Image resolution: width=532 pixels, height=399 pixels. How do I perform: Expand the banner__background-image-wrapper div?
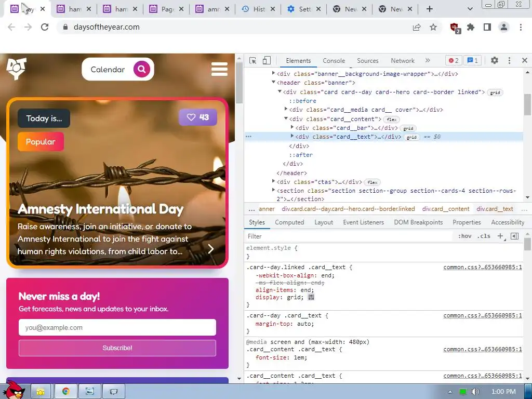(x=273, y=73)
